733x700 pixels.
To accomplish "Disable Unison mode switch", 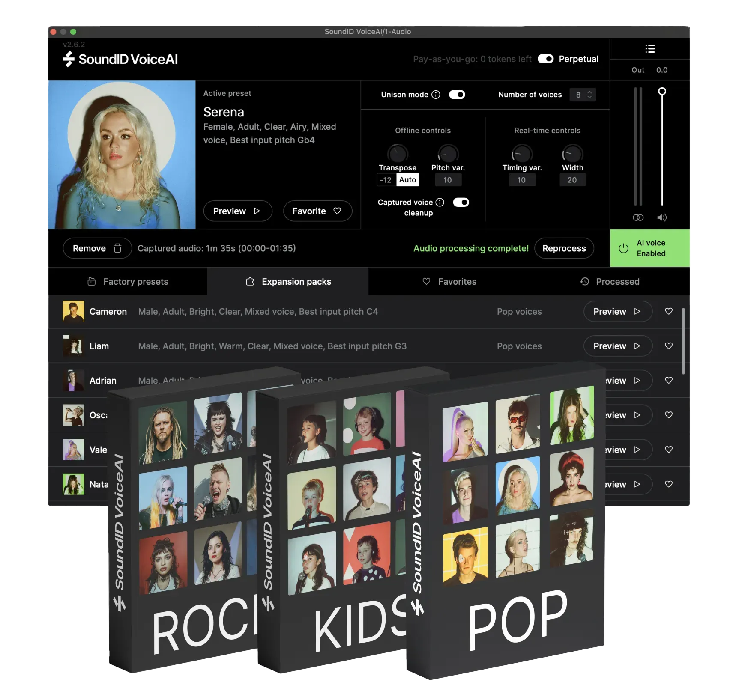I will [x=457, y=95].
